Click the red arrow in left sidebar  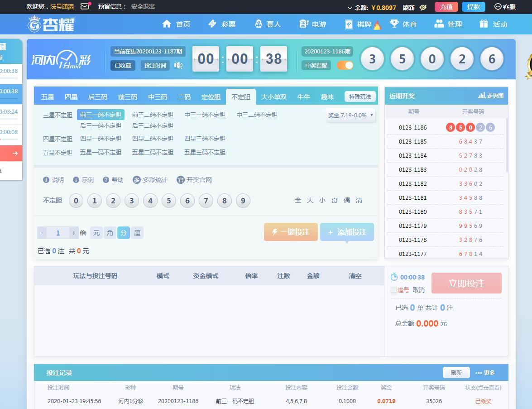(x=15, y=154)
